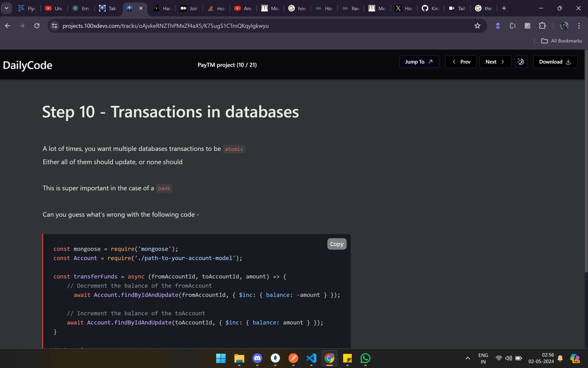
Task: Show hidden system tray icons
Action: 467,358
